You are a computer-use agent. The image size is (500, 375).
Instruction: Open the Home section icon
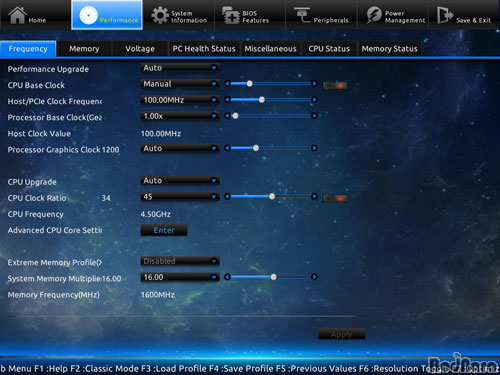(17, 15)
